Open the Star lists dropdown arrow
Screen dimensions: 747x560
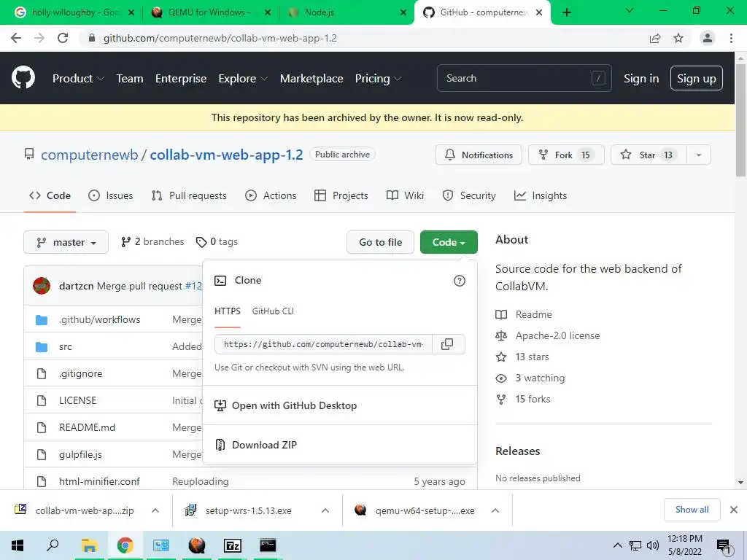tap(699, 155)
